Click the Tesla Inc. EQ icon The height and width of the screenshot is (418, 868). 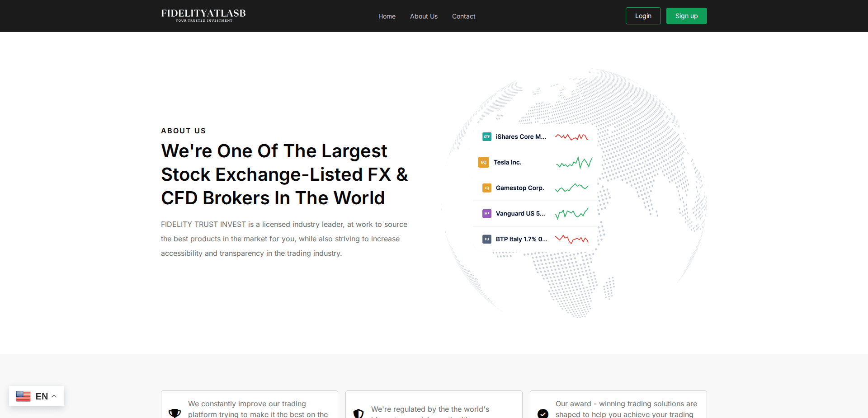[x=484, y=162]
